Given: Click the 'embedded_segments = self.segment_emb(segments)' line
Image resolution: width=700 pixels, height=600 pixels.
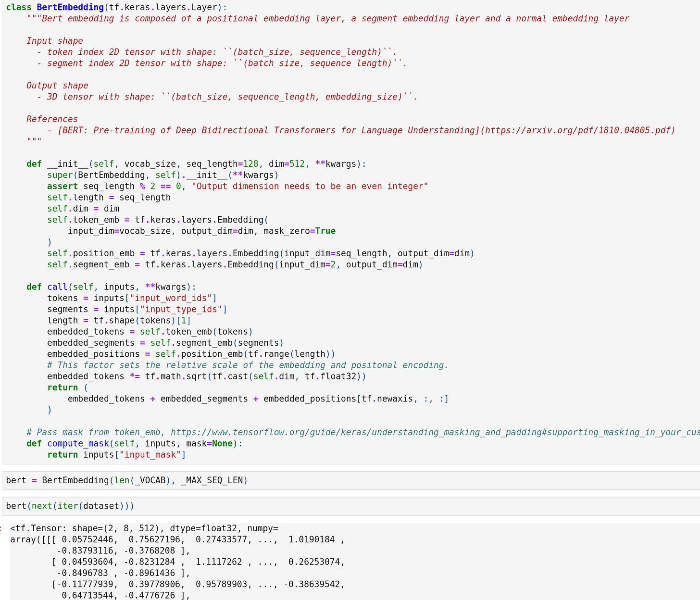Looking at the screenshot, I should [x=165, y=343].
